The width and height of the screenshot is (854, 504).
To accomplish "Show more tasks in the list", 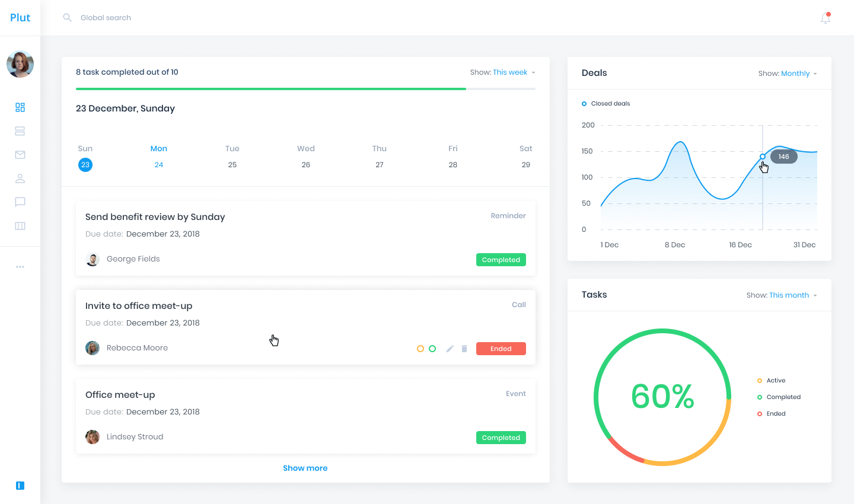I will pos(305,468).
